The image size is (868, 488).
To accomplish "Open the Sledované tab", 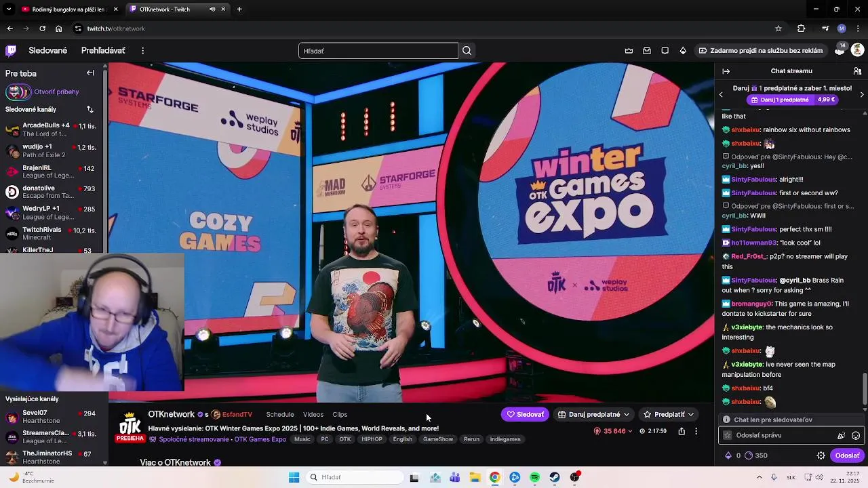I will 47,51.
